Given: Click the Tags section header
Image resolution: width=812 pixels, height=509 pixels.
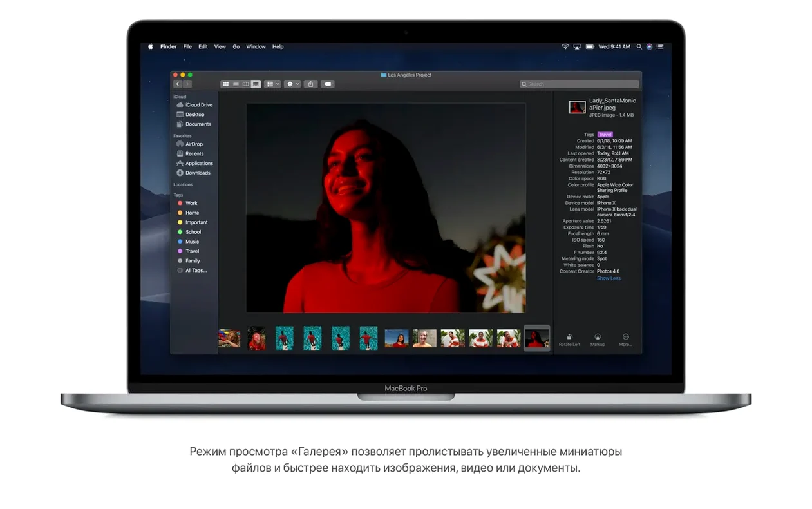Looking at the screenshot, I should 178,195.
